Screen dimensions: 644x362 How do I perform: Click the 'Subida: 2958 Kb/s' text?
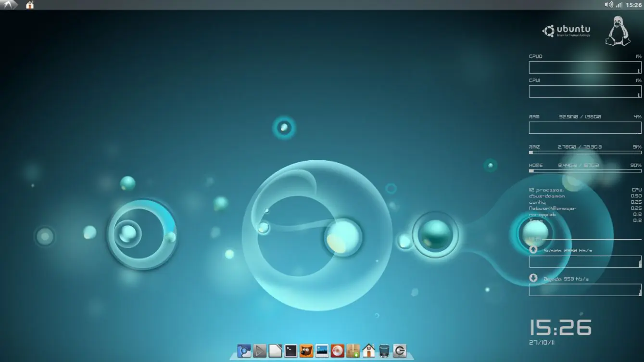click(x=568, y=250)
